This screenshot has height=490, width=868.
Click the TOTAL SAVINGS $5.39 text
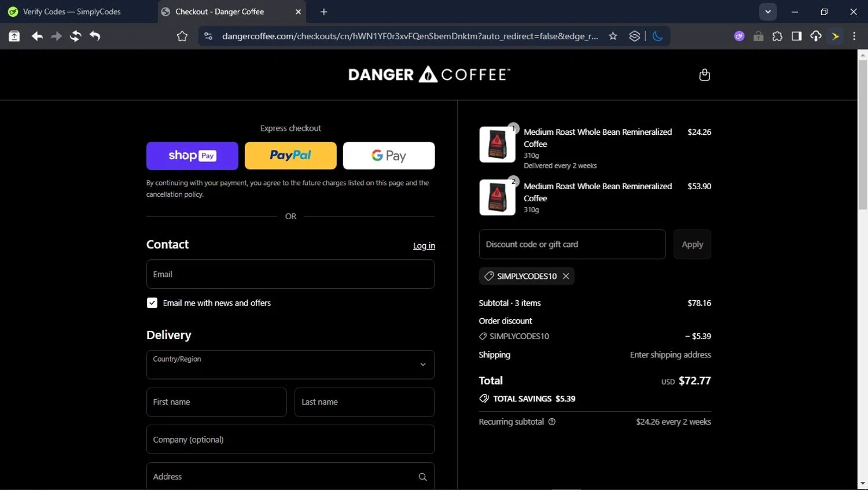(x=534, y=399)
